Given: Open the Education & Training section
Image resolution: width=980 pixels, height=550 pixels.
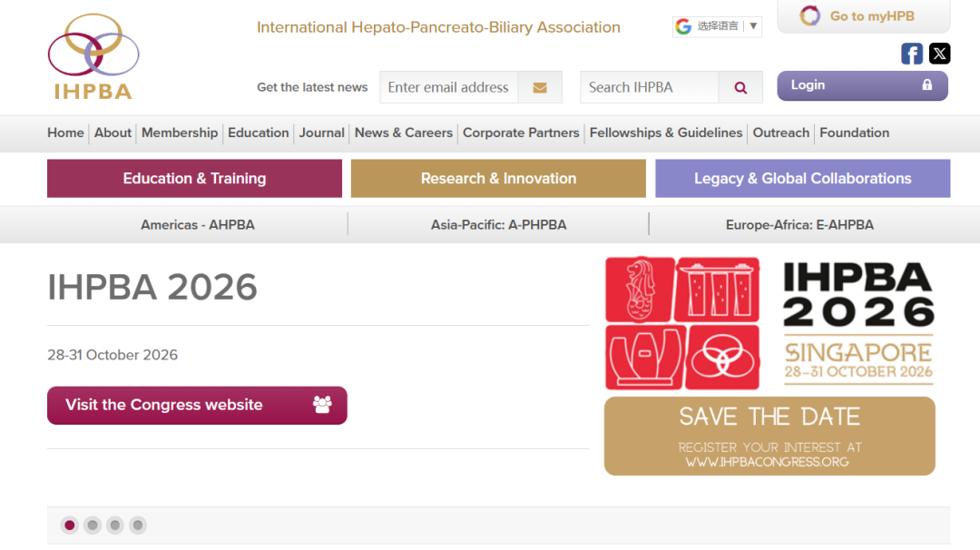Looking at the screenshot, I should (194, 179).
